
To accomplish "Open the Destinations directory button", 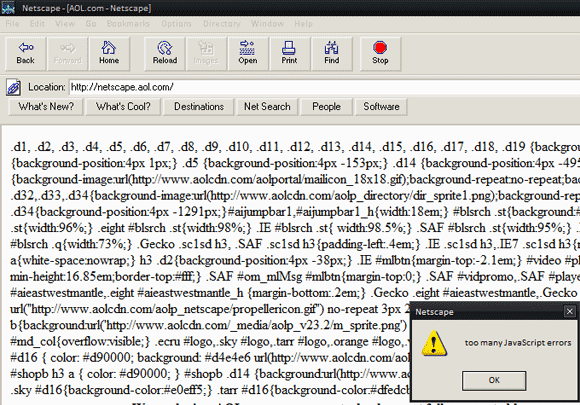I will (x=199, y=107).
